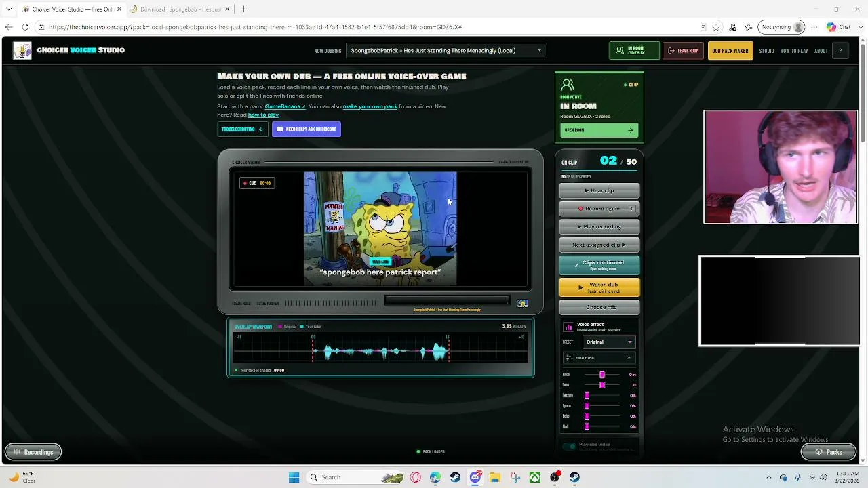
Task: Click Play recording
Action: click(x=599, y=227)
